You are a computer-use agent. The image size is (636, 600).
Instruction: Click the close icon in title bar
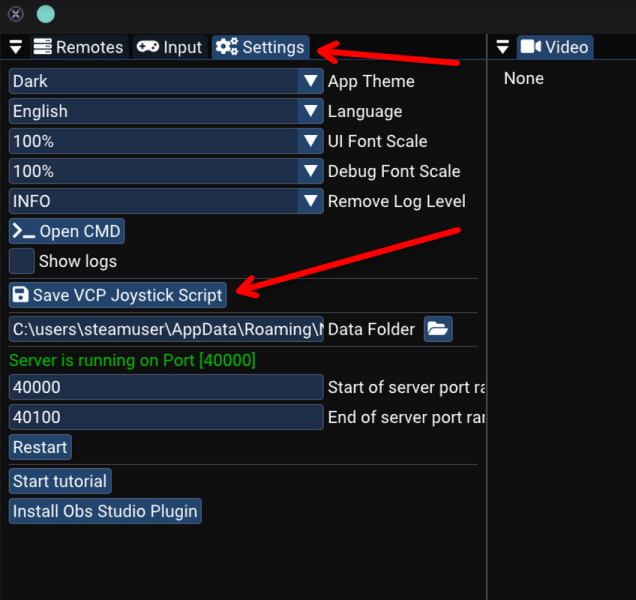tap(16, 14)
